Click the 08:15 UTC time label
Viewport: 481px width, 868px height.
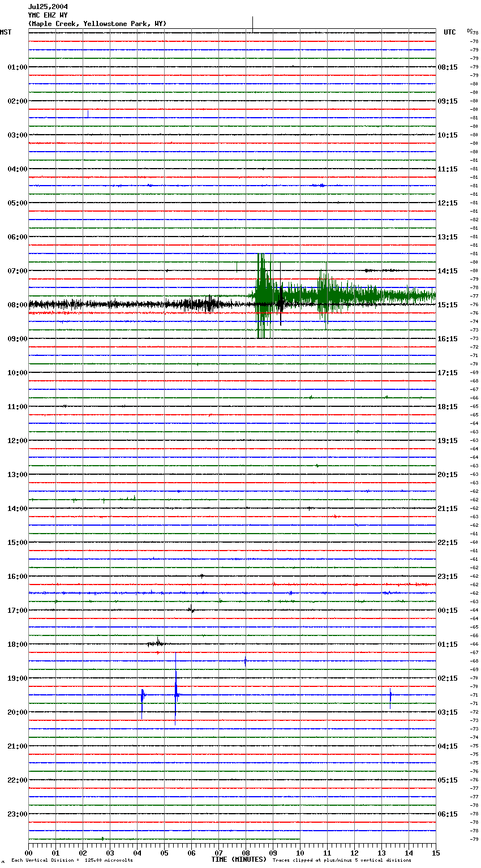pos(448,67)
